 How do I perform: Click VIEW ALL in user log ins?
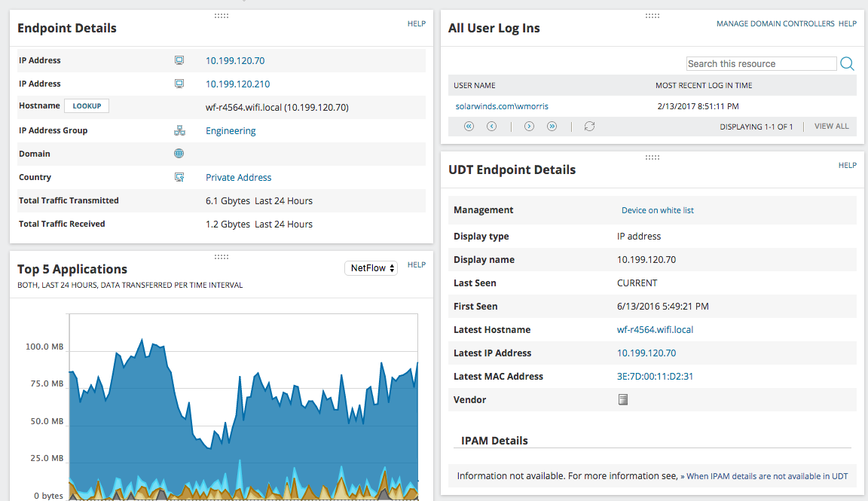pos(831,127)
